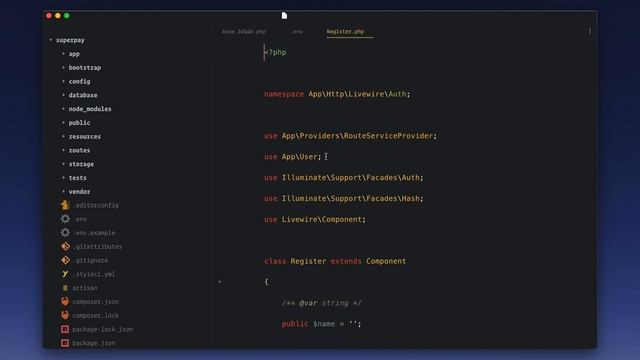Image resolution: width=640 pixels, height=360 pixels.
Task: Click the npm icon beside package-lock.json
Action: click(65, 329)
